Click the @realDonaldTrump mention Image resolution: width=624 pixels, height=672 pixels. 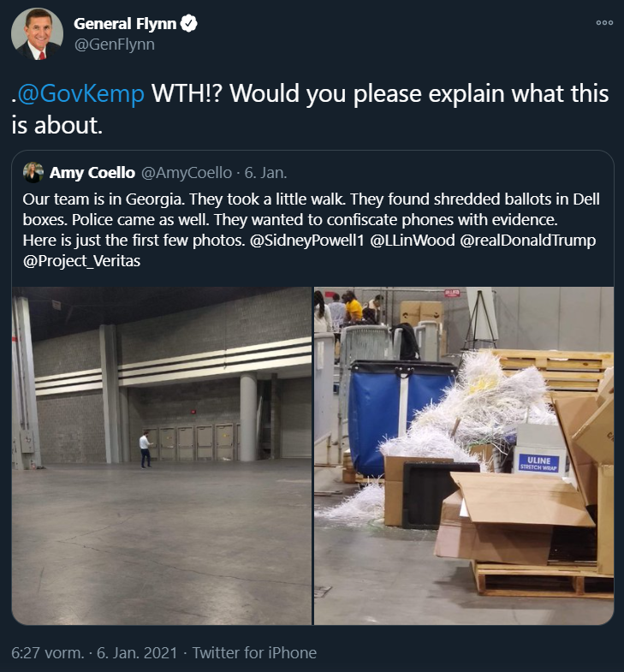pyautogui.click(x=528, y=241)
